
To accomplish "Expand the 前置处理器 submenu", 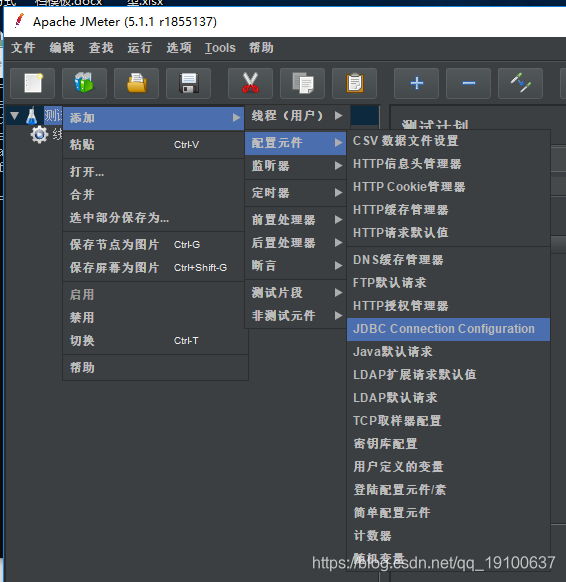I will [296, 220].
